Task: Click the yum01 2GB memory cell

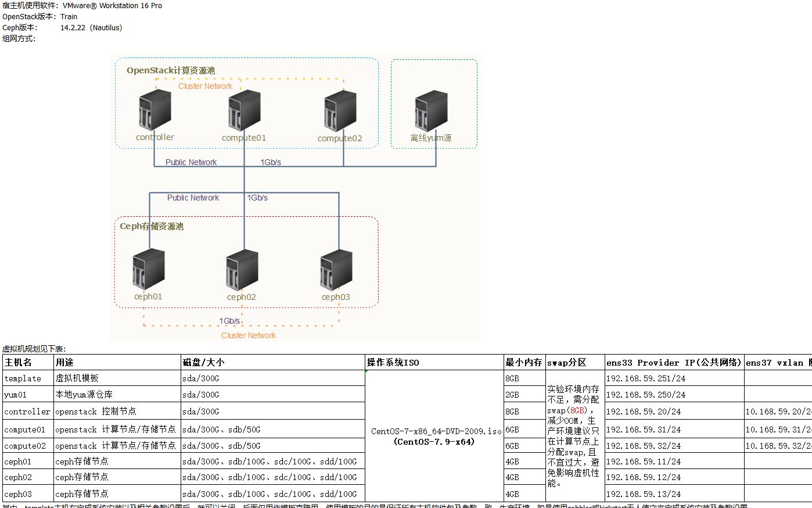Action: (524, 395)
